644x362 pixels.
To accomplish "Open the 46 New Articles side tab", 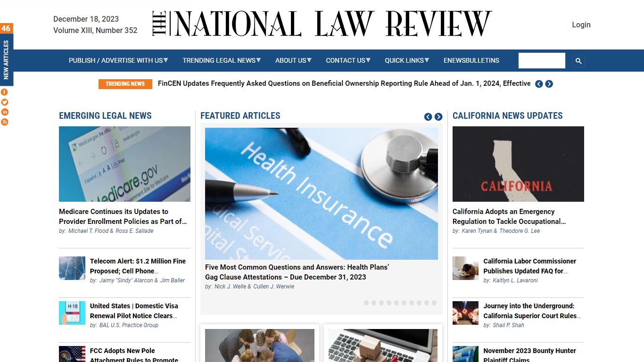I will click(6, 55).
